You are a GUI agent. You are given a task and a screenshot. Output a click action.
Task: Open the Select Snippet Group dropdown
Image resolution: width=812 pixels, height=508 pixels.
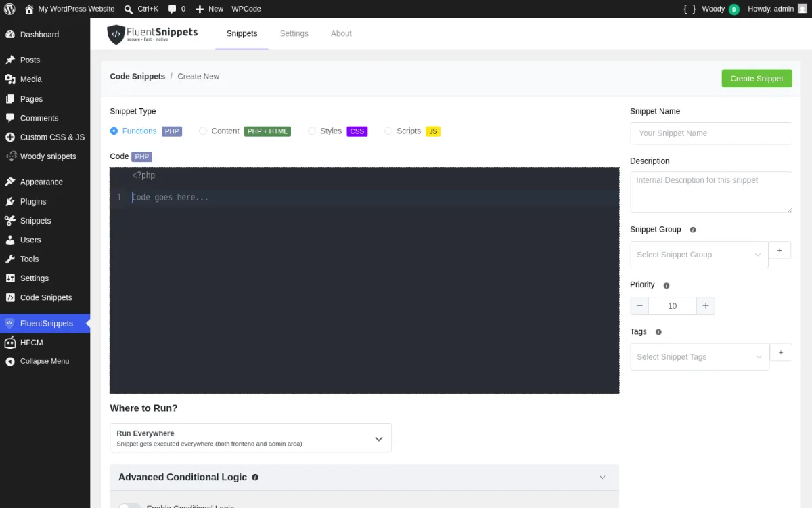699,255
